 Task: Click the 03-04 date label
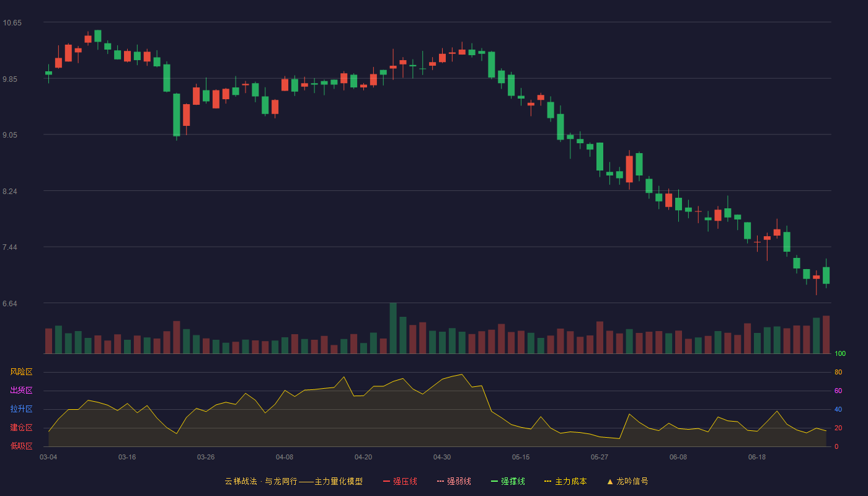[48, 457]
